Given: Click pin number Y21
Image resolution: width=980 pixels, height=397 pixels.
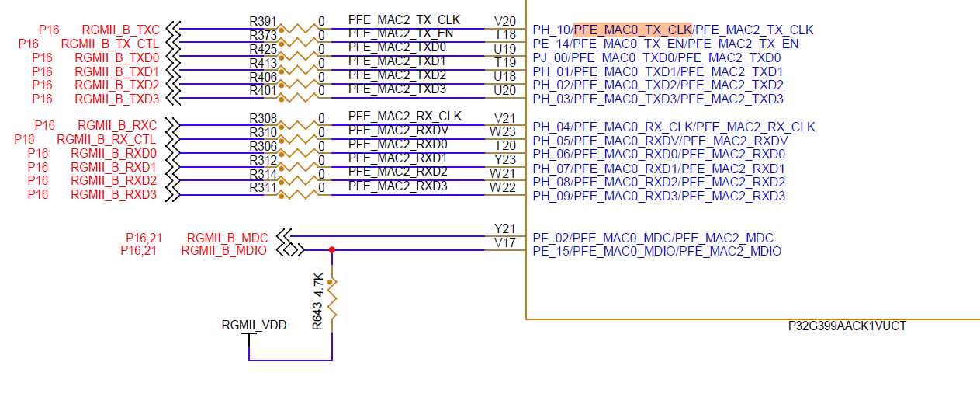Looking at the screenshot, I should (504, 228).
